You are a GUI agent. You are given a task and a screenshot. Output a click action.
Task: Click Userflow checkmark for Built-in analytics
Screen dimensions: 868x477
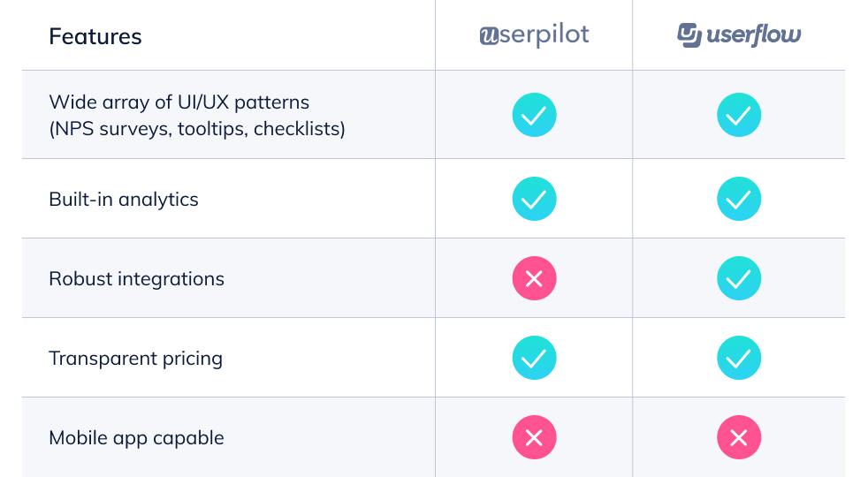click(x=739, y=199)
